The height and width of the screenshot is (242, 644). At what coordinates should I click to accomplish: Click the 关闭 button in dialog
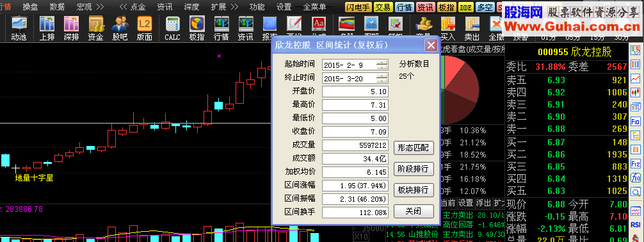(x=413, y=211)
